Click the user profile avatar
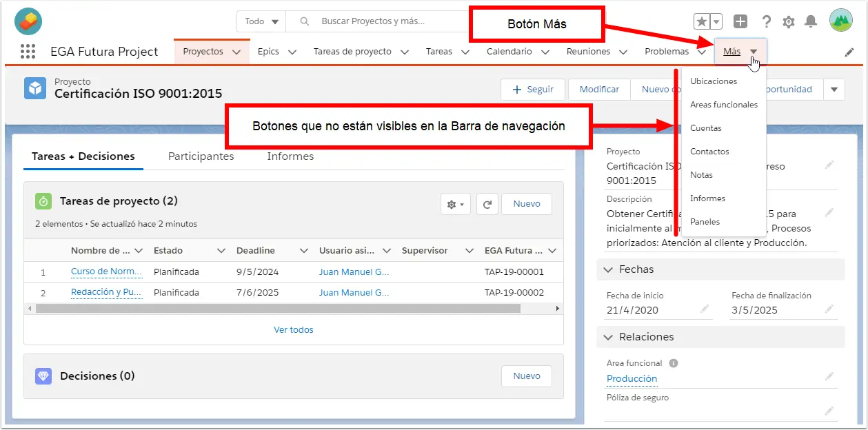868x430 pixels. coord(841,21)
